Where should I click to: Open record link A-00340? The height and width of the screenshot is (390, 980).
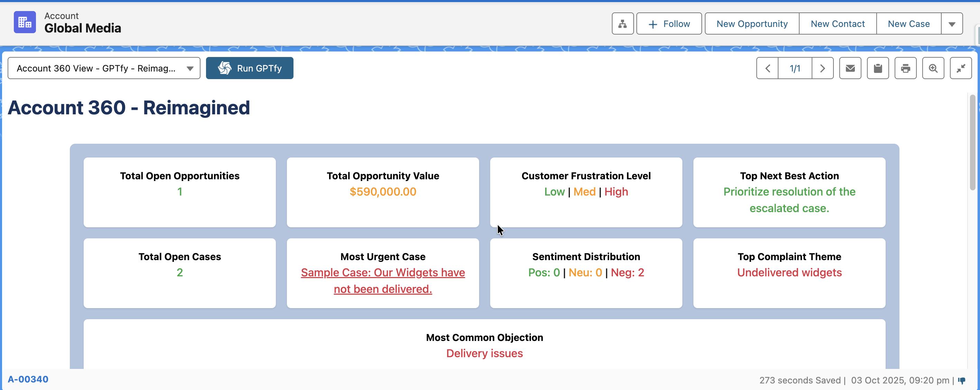click(x=28, y=379)
